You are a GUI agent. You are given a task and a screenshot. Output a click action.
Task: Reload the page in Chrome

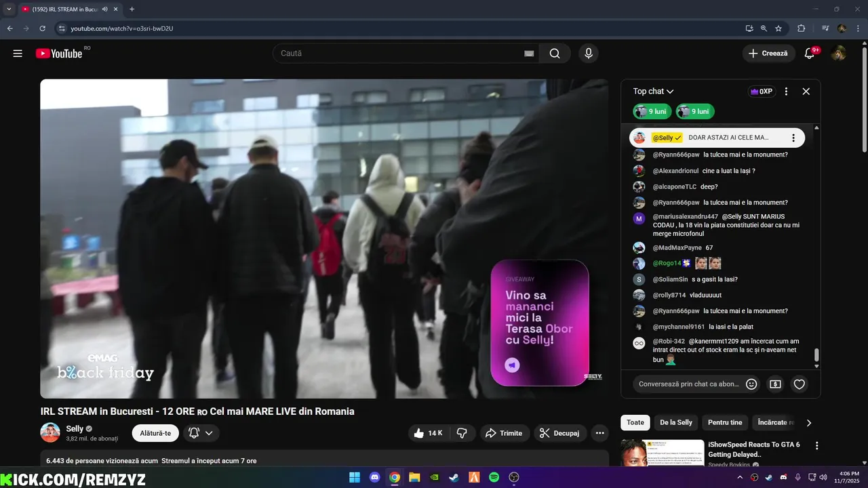[x=42, y=28]
